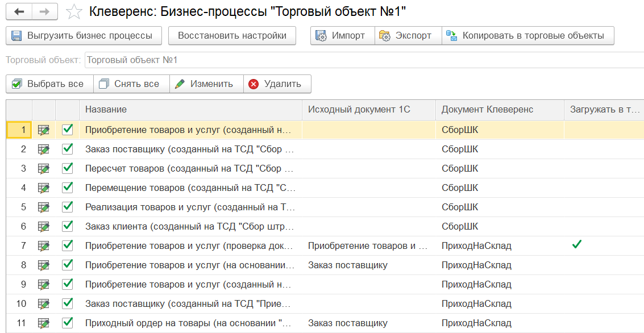Click the Торговый объект input field

[364, 60]
